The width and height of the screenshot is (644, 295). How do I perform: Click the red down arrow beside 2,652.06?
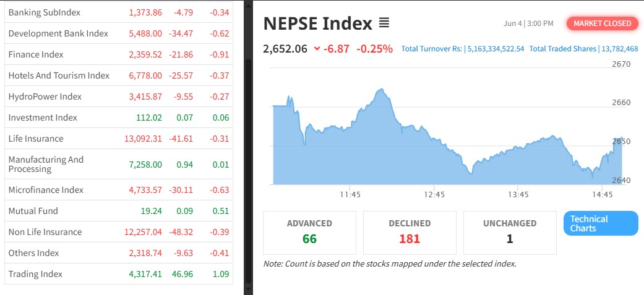(x=317, y=49)
